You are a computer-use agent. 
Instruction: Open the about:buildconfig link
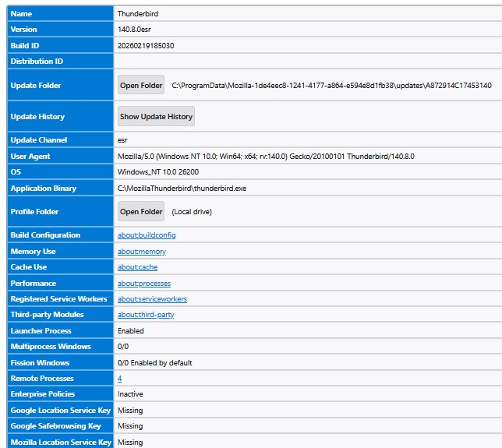147,235
